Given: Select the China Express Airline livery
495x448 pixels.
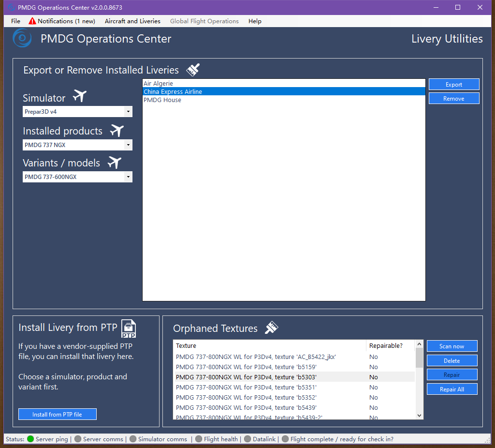Looking at the screenshot, I should tap(284, 91).
